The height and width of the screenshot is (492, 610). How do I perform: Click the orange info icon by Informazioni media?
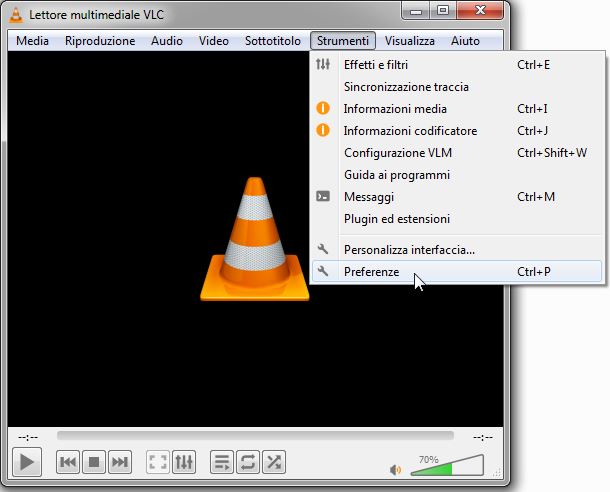(323, 108)
